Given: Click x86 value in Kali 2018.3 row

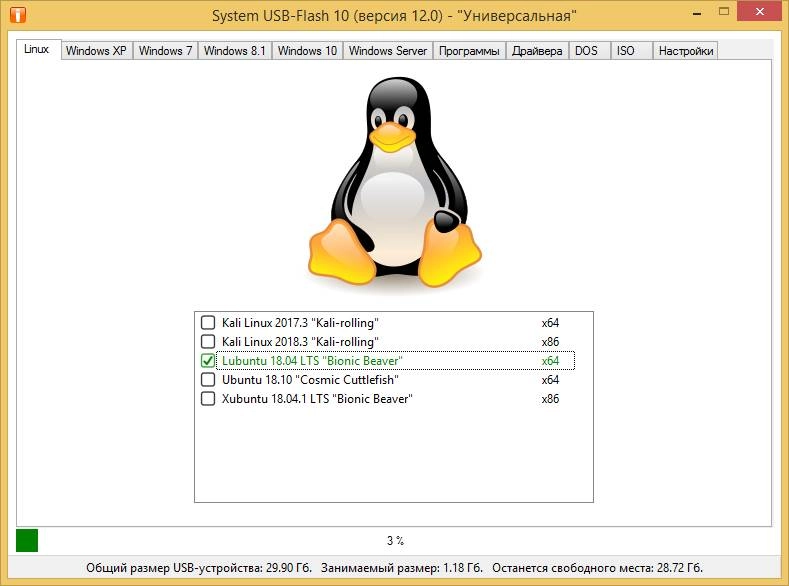Looking at the screenshot, I should [x=550, y=342].
